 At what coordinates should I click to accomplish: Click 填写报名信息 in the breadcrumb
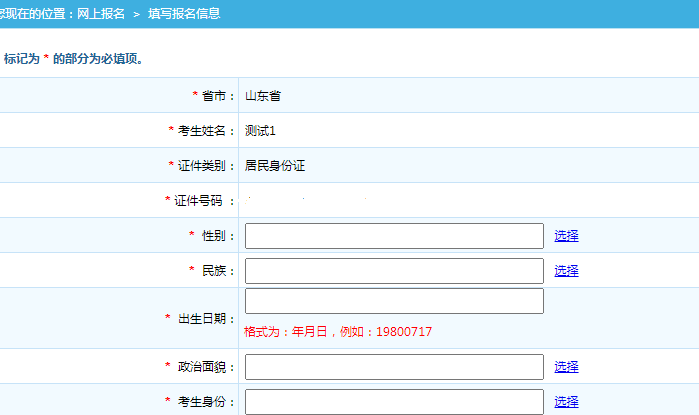point(184,14)
